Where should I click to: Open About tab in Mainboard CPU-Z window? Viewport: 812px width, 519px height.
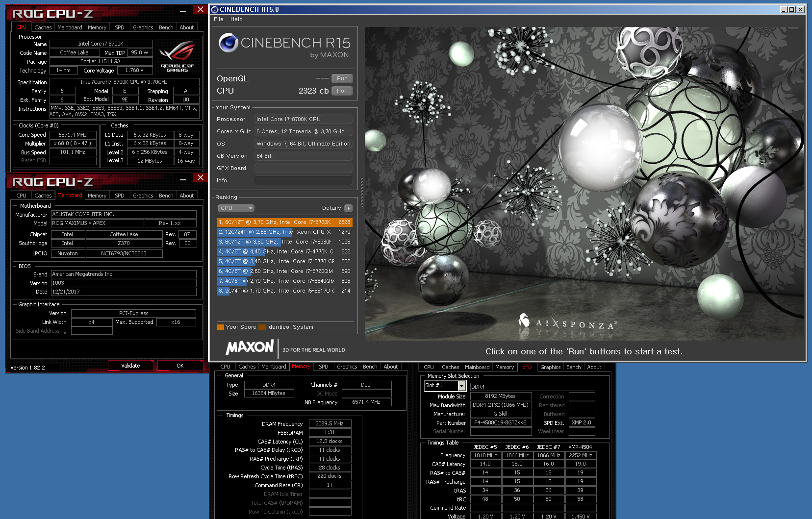(x=187, y=196)
